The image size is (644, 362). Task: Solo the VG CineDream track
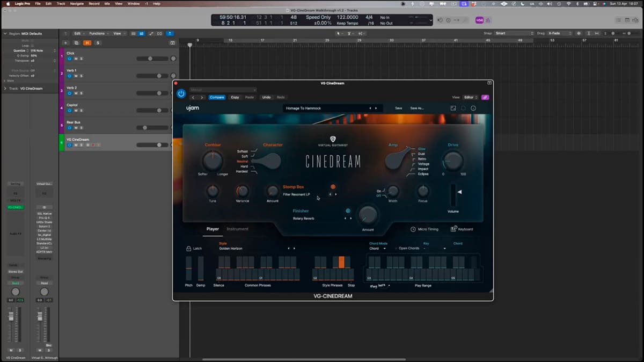[81, 144]
